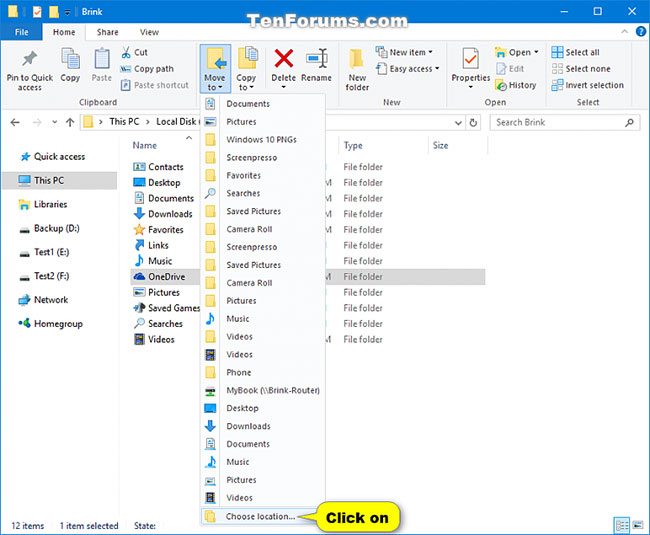This screenshot has width=650, height=535.
Task: Click the blue Help question mark icon
Action: point(640,31)
